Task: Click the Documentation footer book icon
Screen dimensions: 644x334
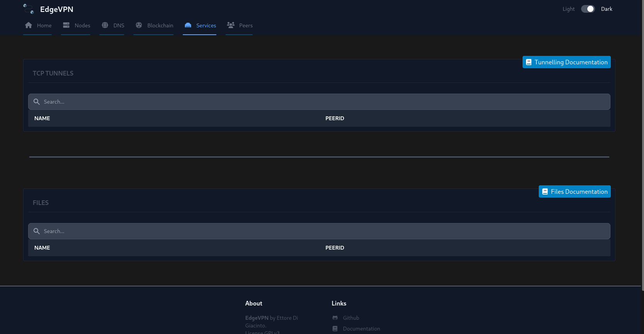Action: click(335, 329)
